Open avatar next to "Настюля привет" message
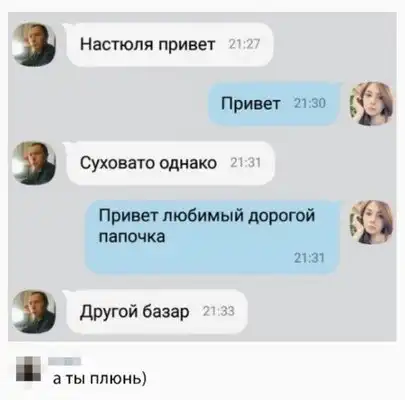This screenshot has height=400, width=405. click(34, 44)
